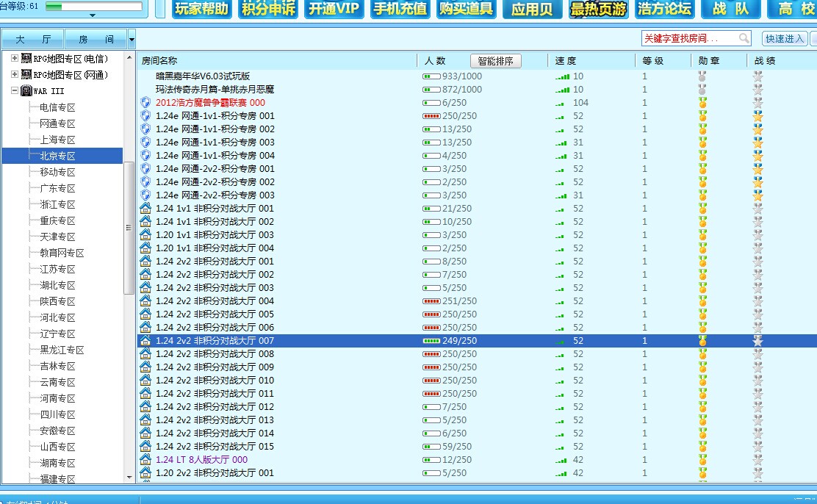The image size is (817, 504).
Task: Click the star in 1.24 2v2 非积分对战大厅 007 row
Action: [757, 340]
